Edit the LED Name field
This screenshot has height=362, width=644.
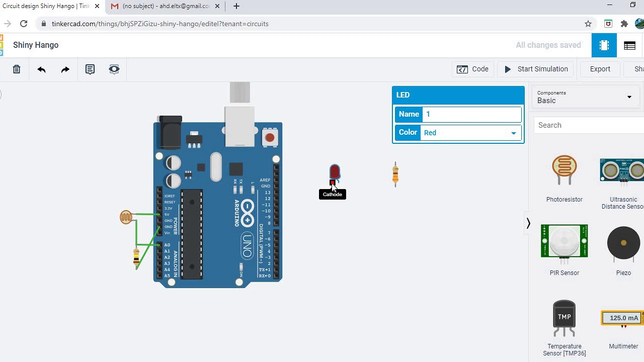click(472, 114)
